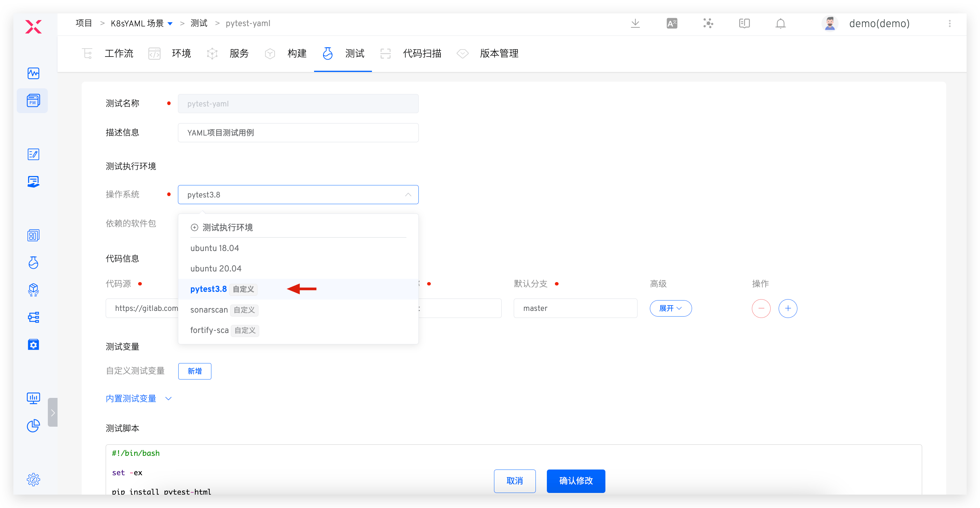
Task: Open the edit-note sidebar icon
Action: (33, 154)
